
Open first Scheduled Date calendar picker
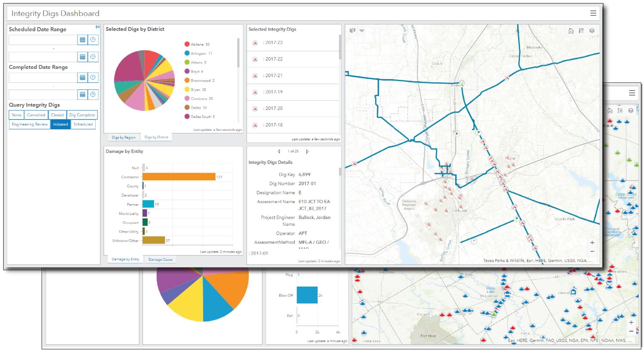(x=82, y=40)
